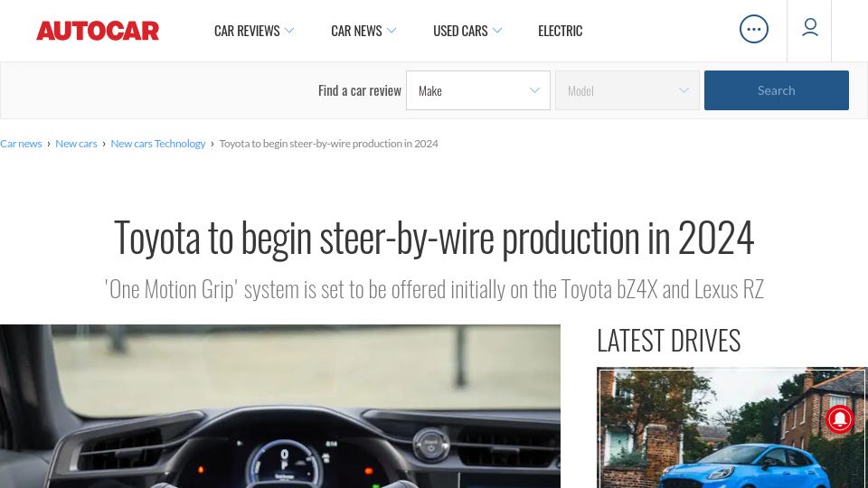Open the blue car Latest Drives thumbnail

tap(731, 427)
